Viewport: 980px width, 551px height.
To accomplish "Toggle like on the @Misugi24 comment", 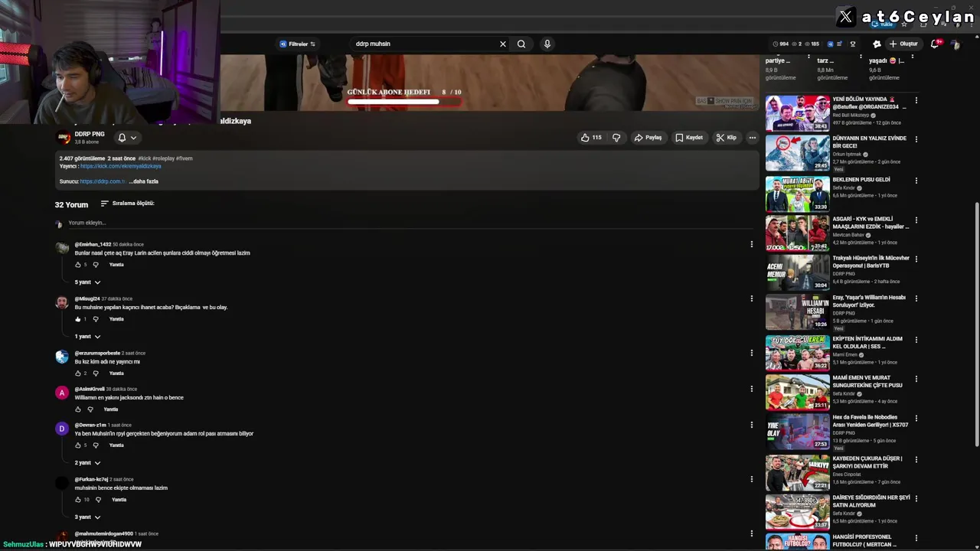I will click(x=77, y=319).
